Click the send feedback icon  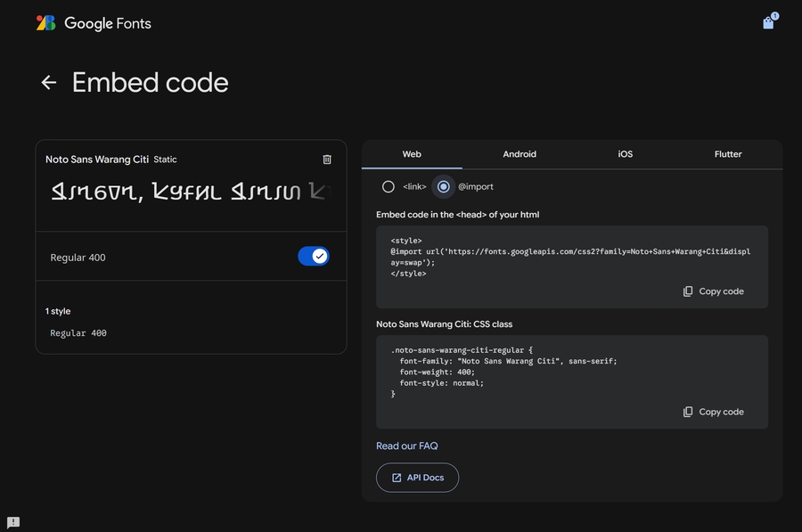click(13, 522)
